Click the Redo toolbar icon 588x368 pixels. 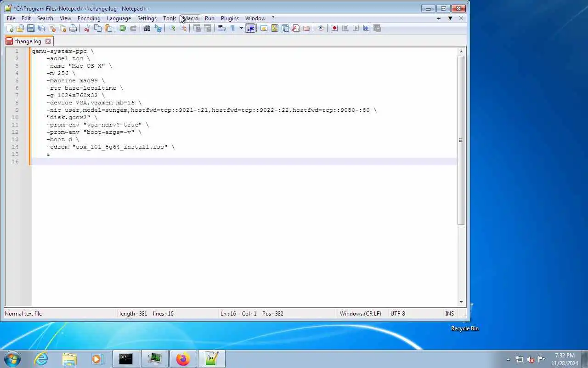[133, 28]
